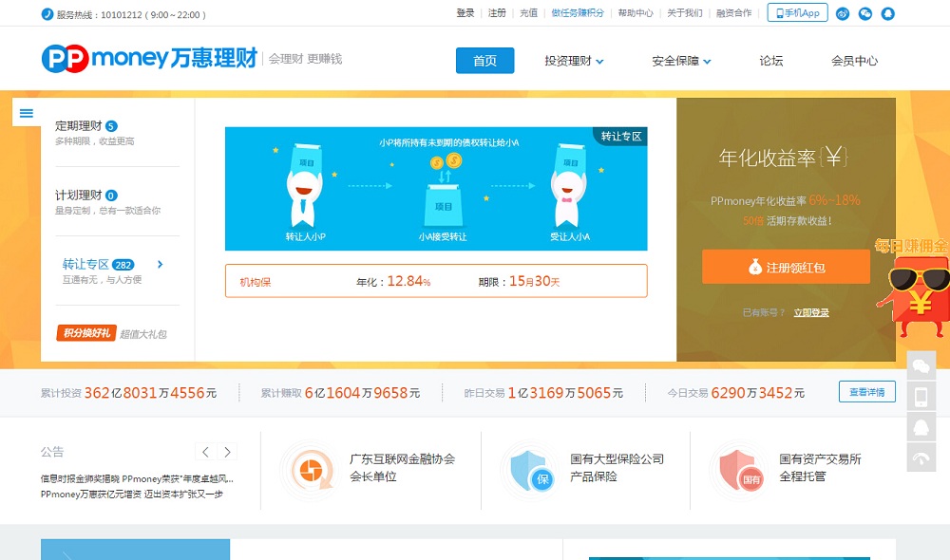950x560 pixels.
Task: Toggle the hamburger menu icon
Action: pos(26,113)
